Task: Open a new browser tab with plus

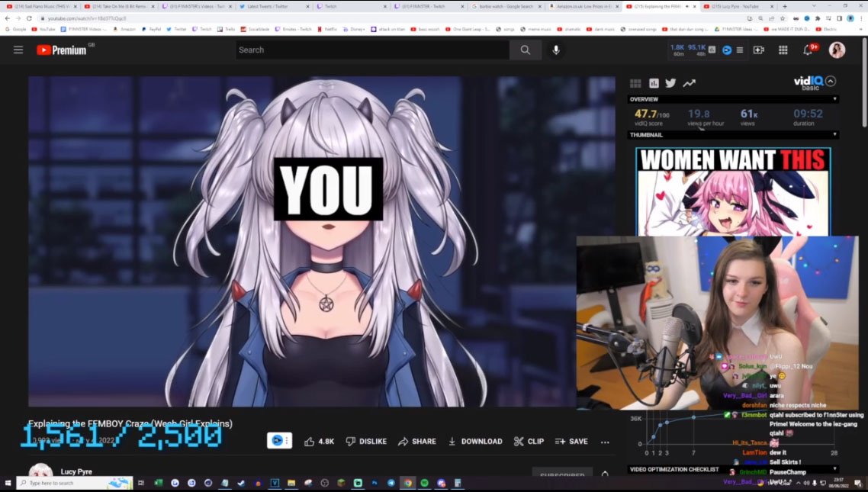Action: click(784, 7)
